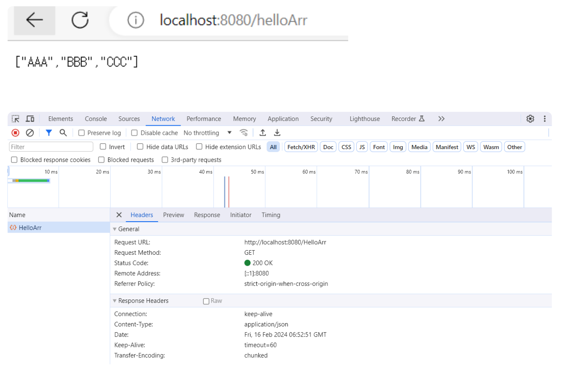Filter by Img requests
This screenshot has width=561, height=392.
398,147
